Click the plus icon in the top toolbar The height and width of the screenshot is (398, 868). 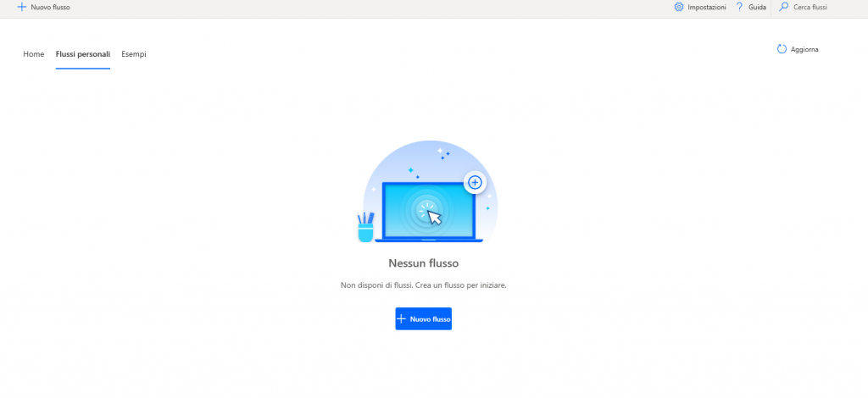tap(22, 7)
